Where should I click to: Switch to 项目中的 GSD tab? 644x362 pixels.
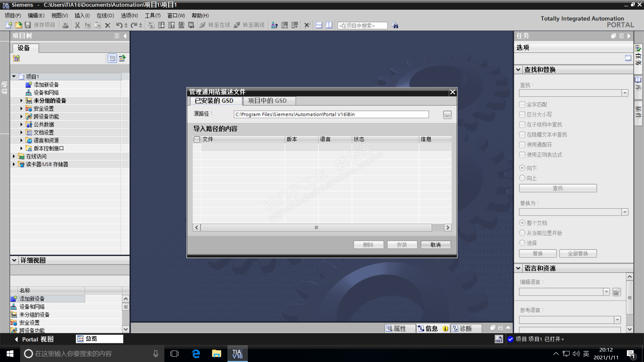[267, 101]
